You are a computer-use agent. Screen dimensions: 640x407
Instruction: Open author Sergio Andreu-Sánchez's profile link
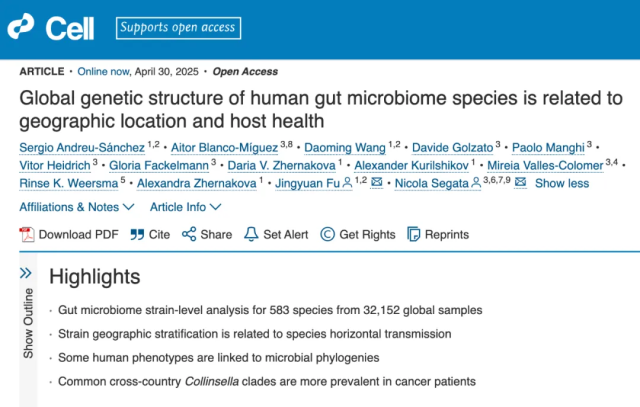tap(82, 147)
